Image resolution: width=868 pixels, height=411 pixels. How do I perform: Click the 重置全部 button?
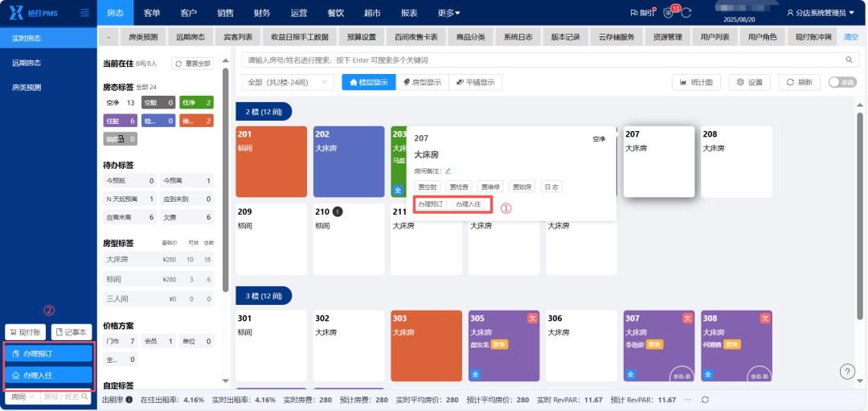click(x=193, y=64)
